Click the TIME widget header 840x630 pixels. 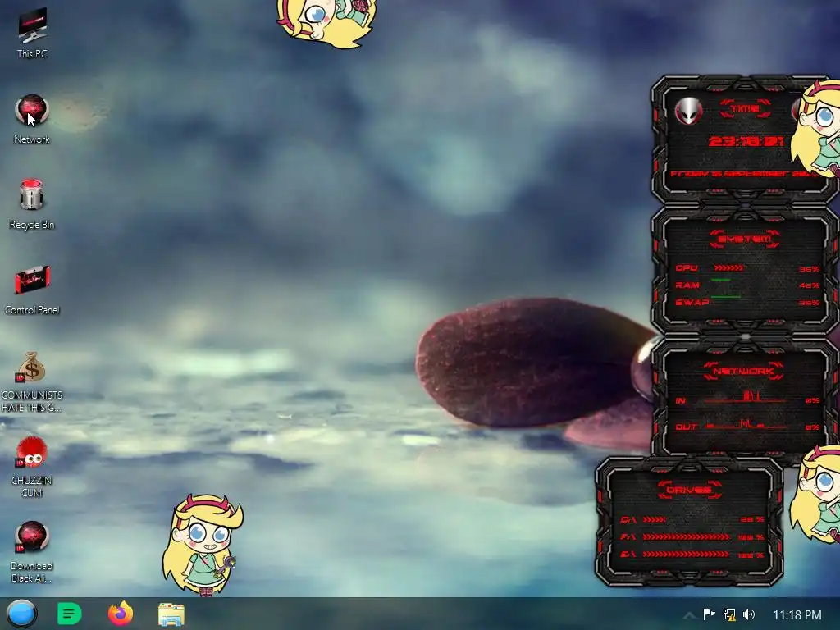tap(745, 109)
